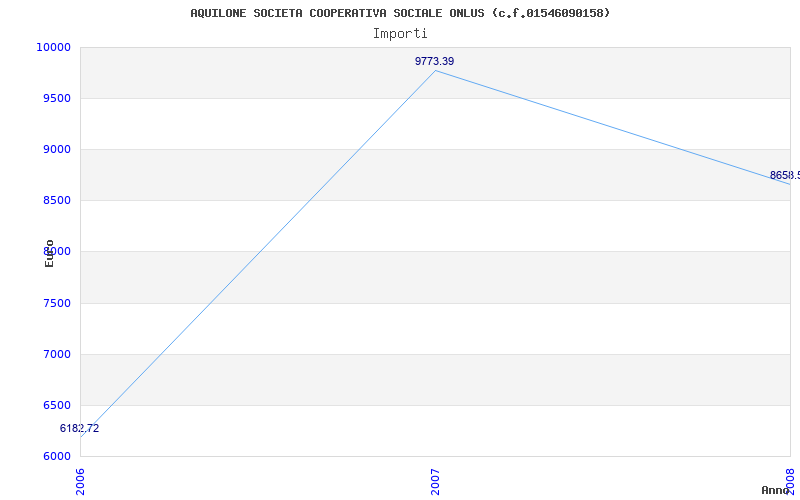Image resolution: width=800 pixels, height=500 pixels.
Task: Click the 8500 y-axis tick label
Action: tap(57, 201)
